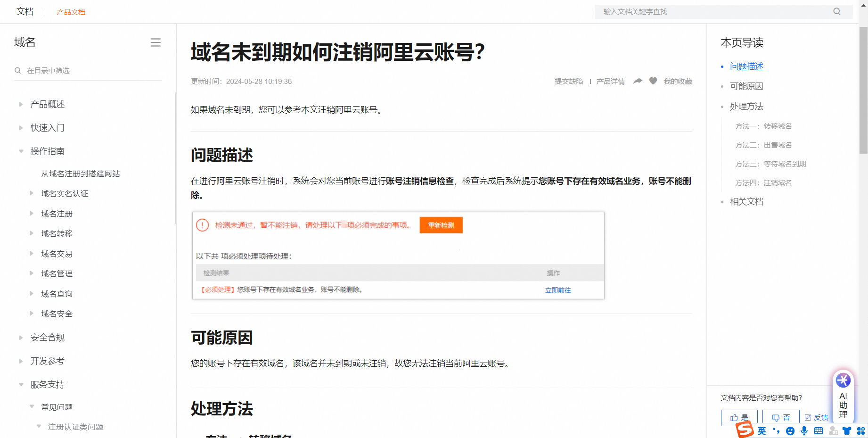This screenshot has height=438, width=868.
Task: Jump to 方法二：出售域名 anchor
Action: pos(763,145)
